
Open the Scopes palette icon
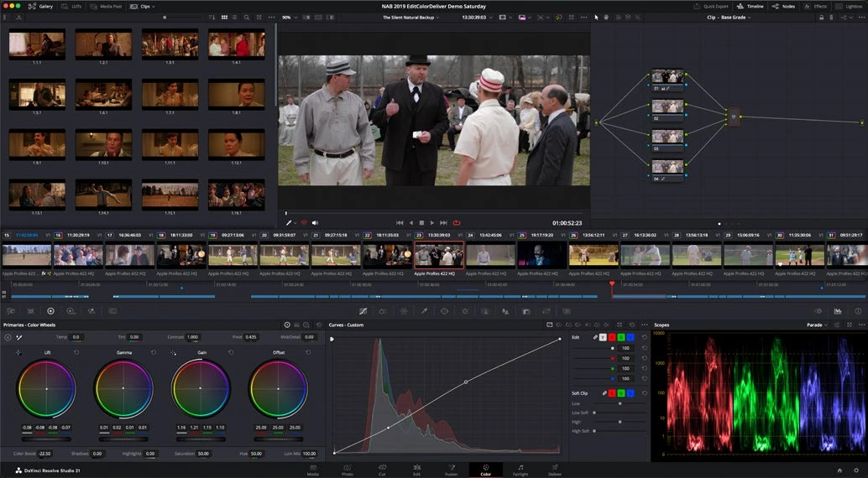coord(838,311)
